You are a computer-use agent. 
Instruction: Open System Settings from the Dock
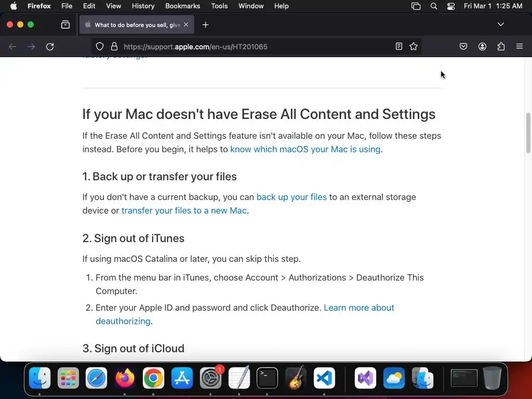210,378
